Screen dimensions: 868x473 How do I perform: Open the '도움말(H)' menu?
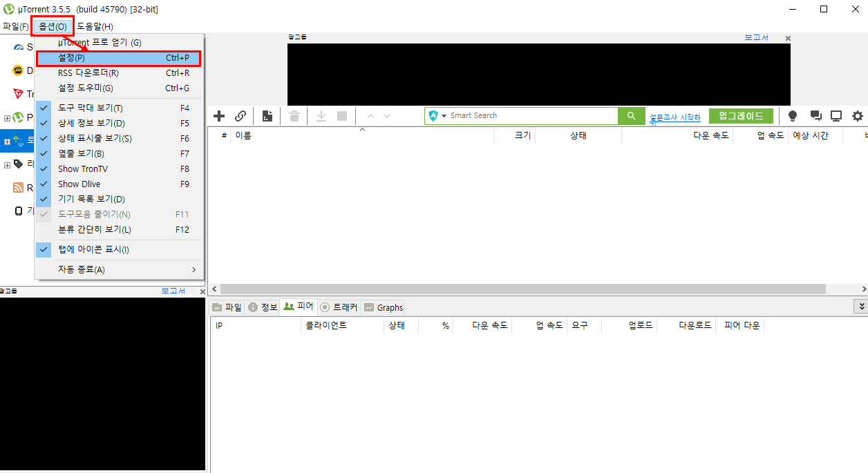pos(95,26)
